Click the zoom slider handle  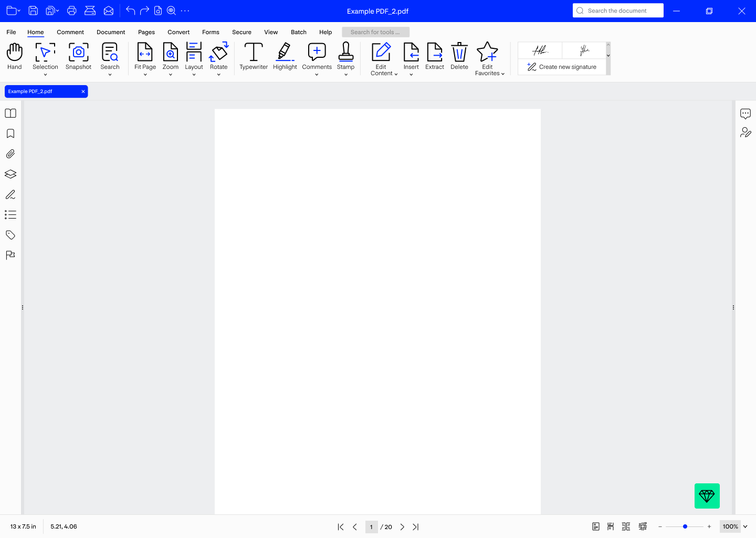tap(685, 526)
